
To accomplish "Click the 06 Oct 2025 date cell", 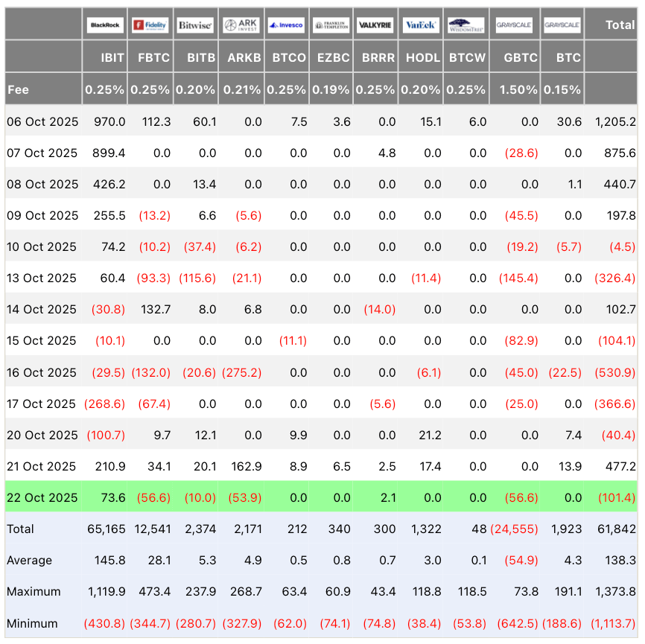I will pyautogui.click(x=42, y=121).
